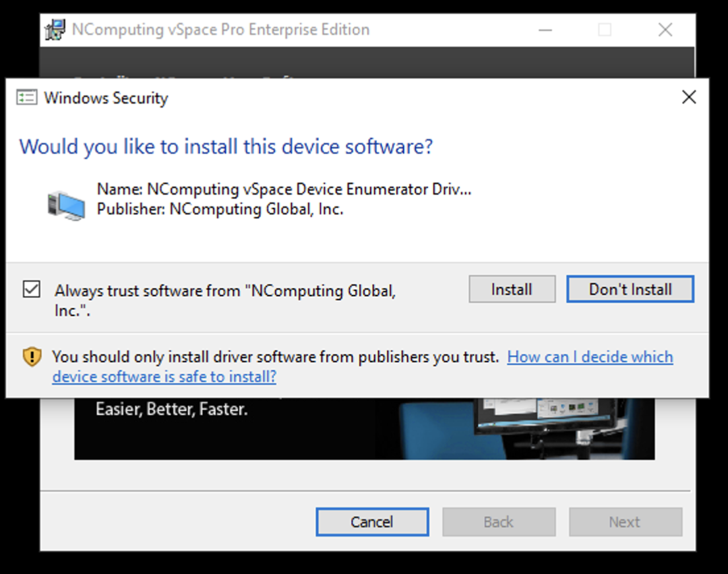Choose Don't Install for the driver
The height and width of the screenshot is (574, 728).
coord(630,290)
